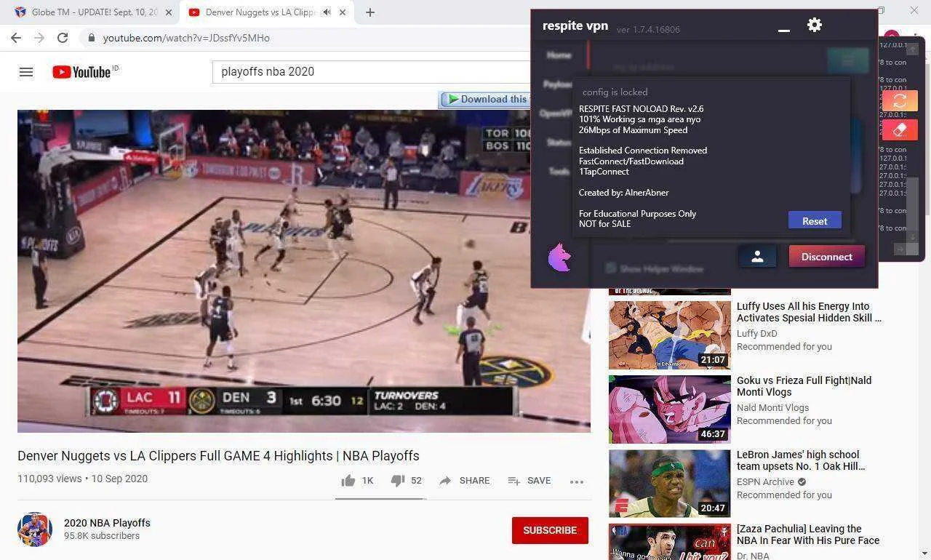Click the video title text
The height and width of the screenshot is (560, 931).
[218, 456]
